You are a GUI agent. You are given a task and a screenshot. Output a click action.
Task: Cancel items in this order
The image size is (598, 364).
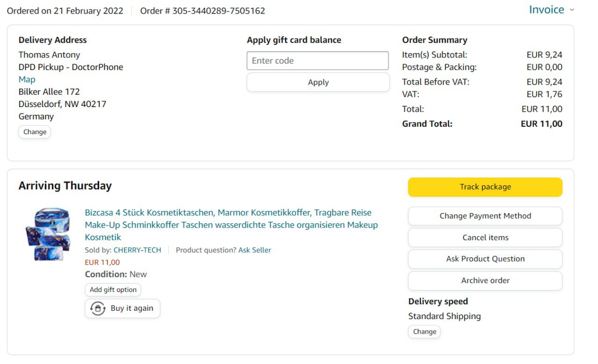pos(485,237)
